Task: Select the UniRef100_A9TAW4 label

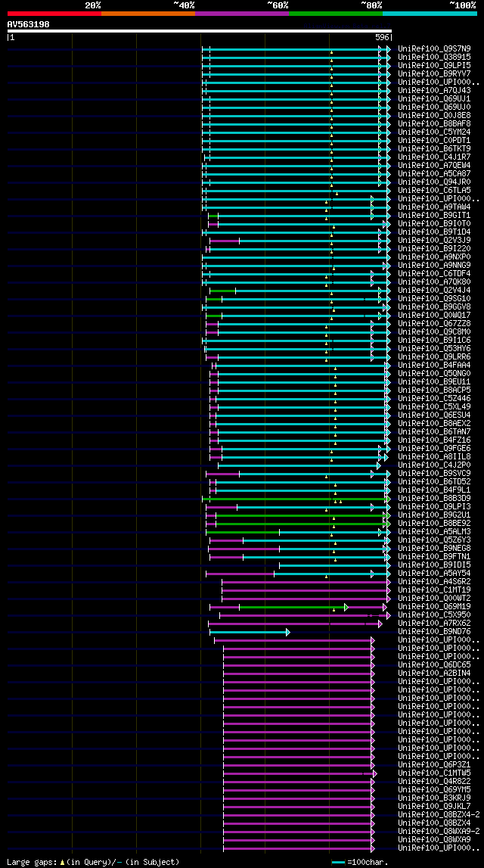Action: pos(434,207)
